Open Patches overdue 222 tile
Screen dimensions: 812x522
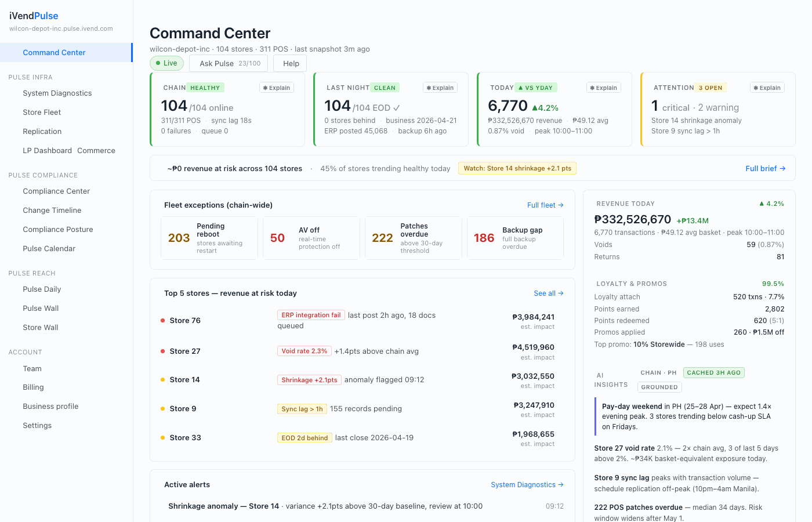[414, 238]
